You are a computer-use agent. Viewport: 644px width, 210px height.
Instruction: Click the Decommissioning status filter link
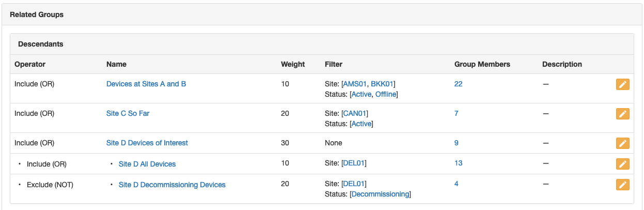pos(380,194)
